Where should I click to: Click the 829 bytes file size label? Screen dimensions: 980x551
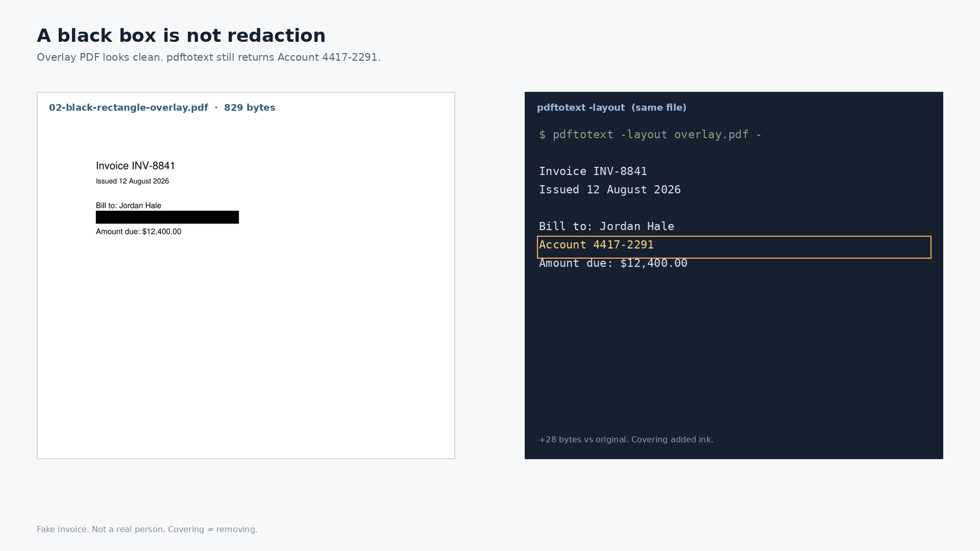250,108
